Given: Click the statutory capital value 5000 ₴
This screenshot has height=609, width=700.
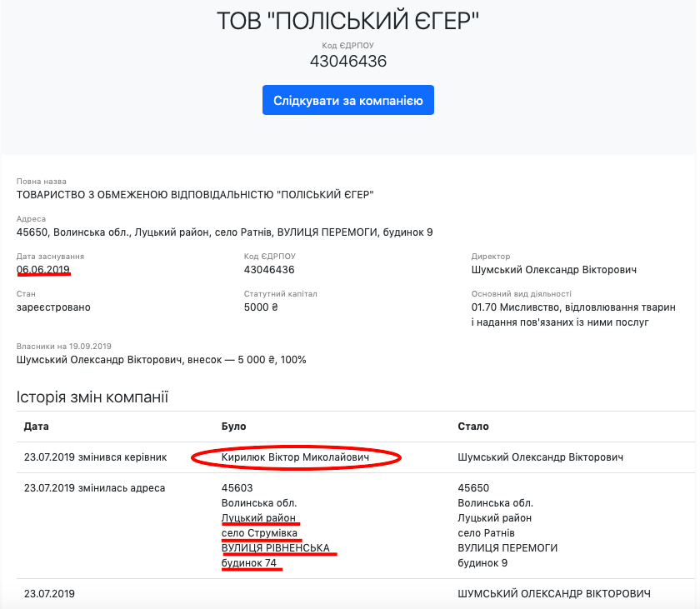Looking at the screenshot, I should (261, 307).
